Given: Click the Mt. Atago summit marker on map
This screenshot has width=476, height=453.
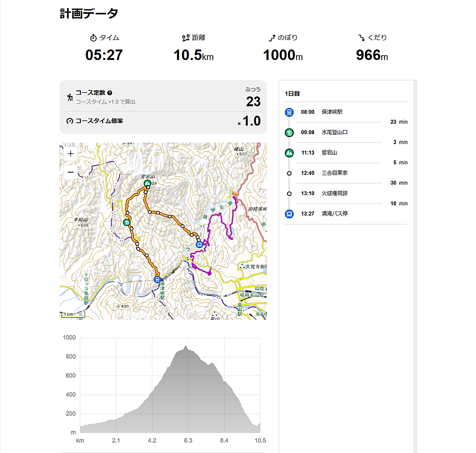Looking at the screenshot, I should pyautogui.click(x=147, y=183).
